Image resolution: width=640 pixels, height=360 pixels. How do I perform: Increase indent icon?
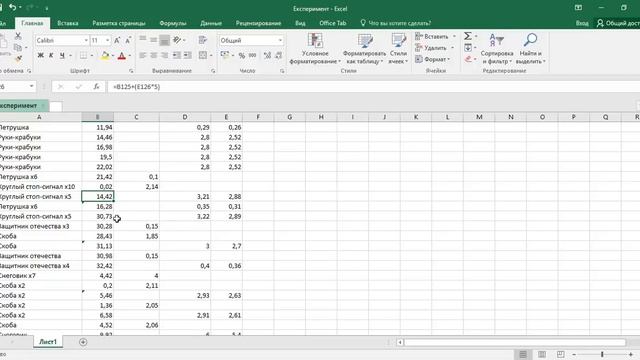click(187, 56)
